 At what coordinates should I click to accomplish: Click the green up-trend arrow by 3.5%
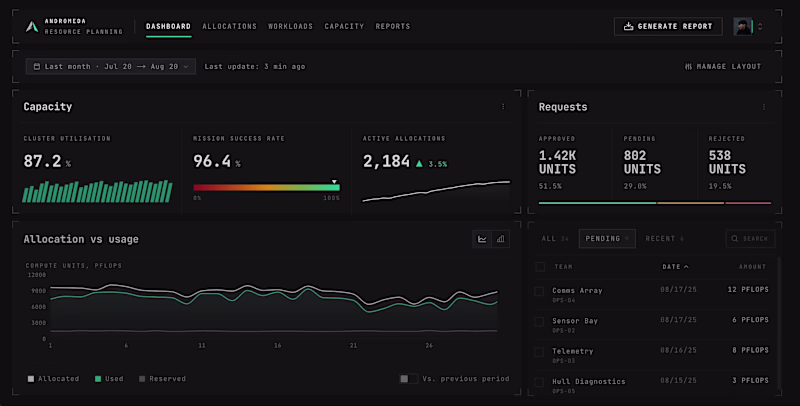(419, 164)
